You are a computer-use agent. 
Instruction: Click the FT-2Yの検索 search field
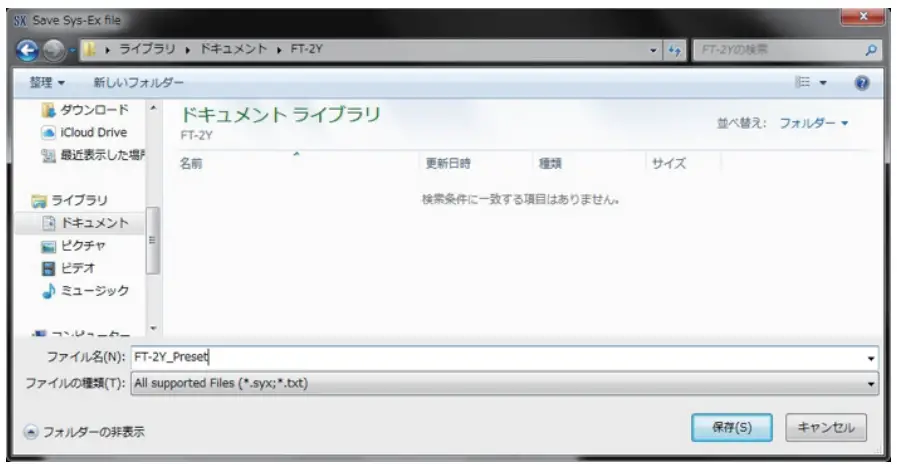click(778, 50)
